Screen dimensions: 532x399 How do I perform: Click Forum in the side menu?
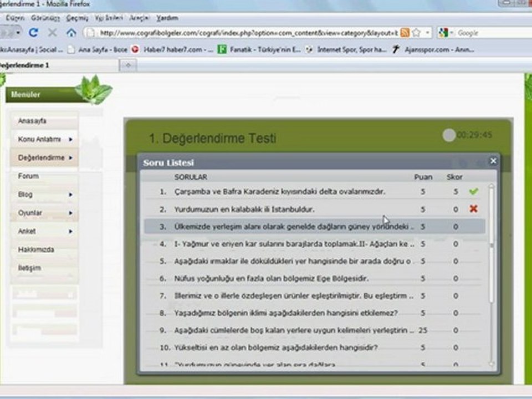tap(28, 176)
